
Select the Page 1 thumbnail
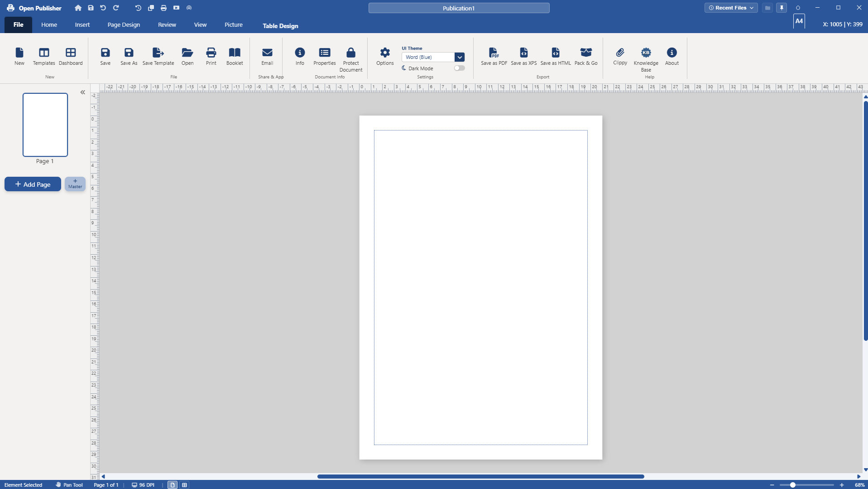[x=45, y=125]
